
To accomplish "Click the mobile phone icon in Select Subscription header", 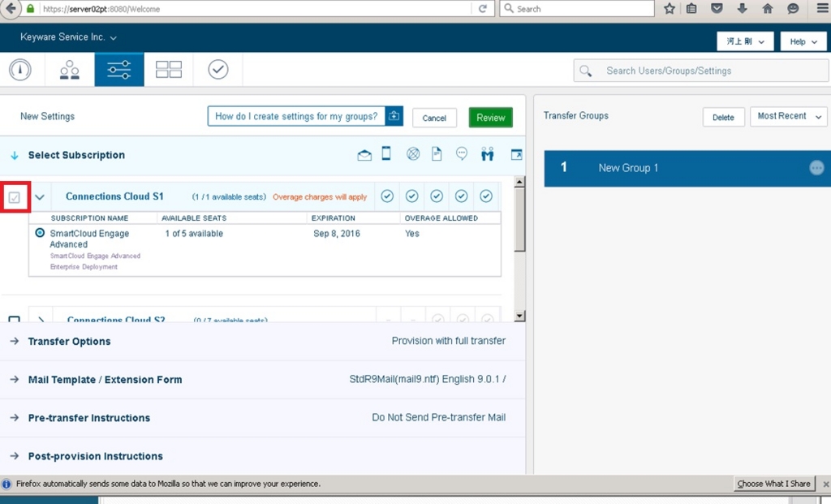I will (386, 153).
